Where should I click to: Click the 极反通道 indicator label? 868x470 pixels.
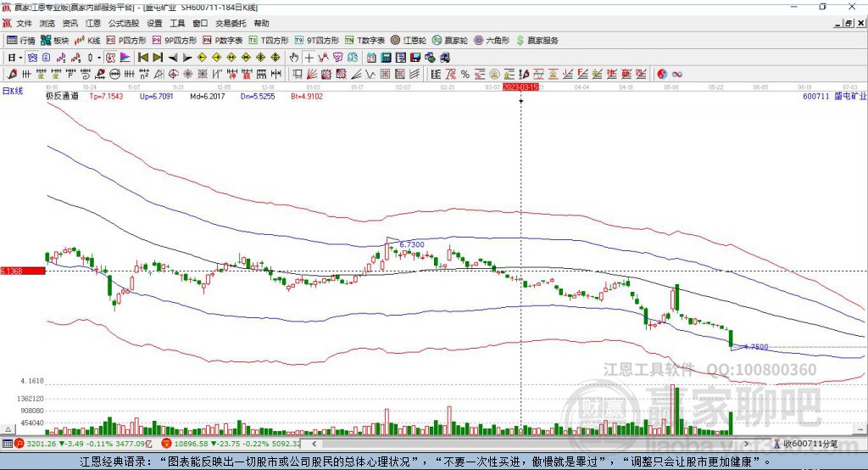pyautogui.click(x=62, y=97)
